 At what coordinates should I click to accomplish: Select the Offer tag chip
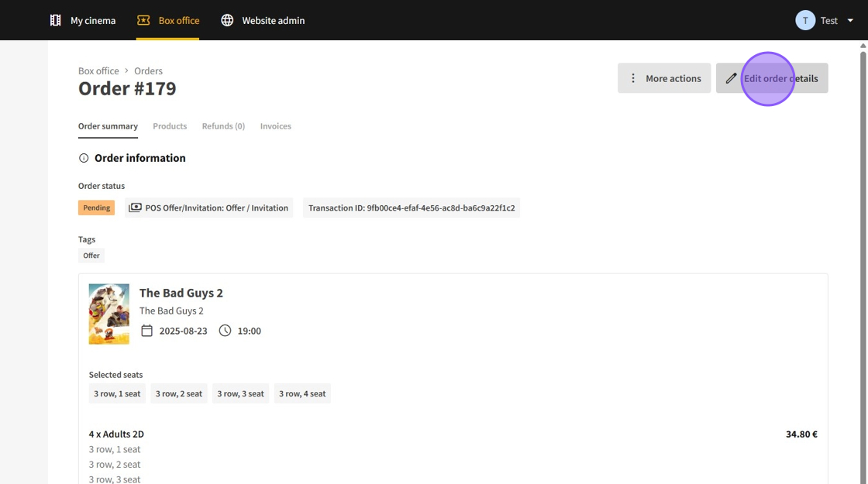91,256
